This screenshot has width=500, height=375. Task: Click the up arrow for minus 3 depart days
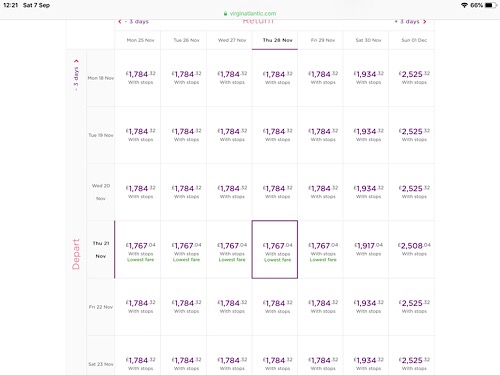point(76,61)
